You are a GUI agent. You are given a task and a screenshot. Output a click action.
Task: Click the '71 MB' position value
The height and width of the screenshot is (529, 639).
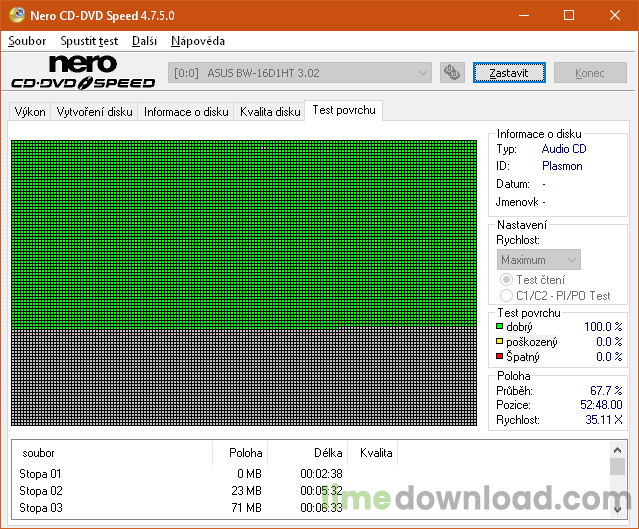246,508
